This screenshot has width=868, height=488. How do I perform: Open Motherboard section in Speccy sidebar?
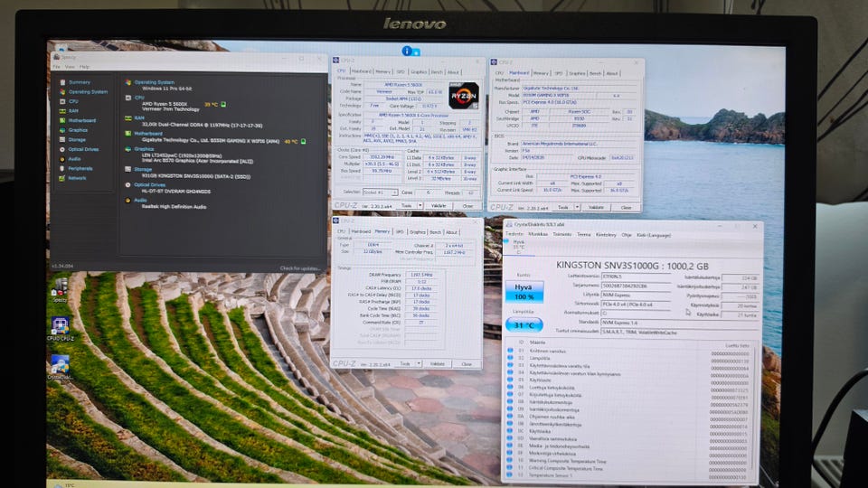click(82, 120)
